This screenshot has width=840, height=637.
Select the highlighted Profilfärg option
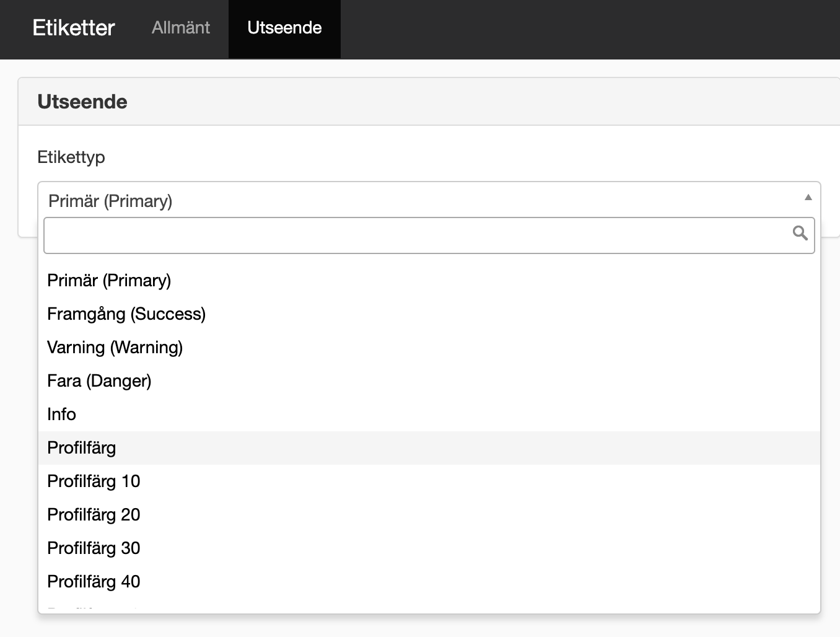click(429, 448)
